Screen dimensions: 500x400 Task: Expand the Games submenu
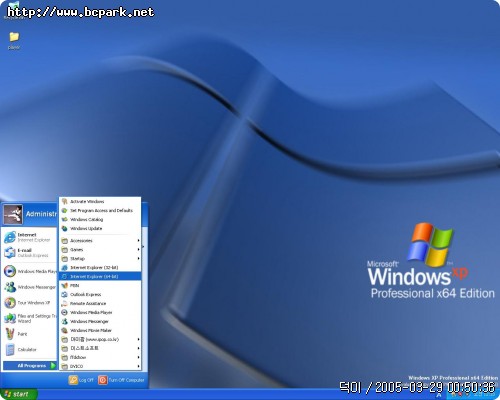[x=100, y=250]
